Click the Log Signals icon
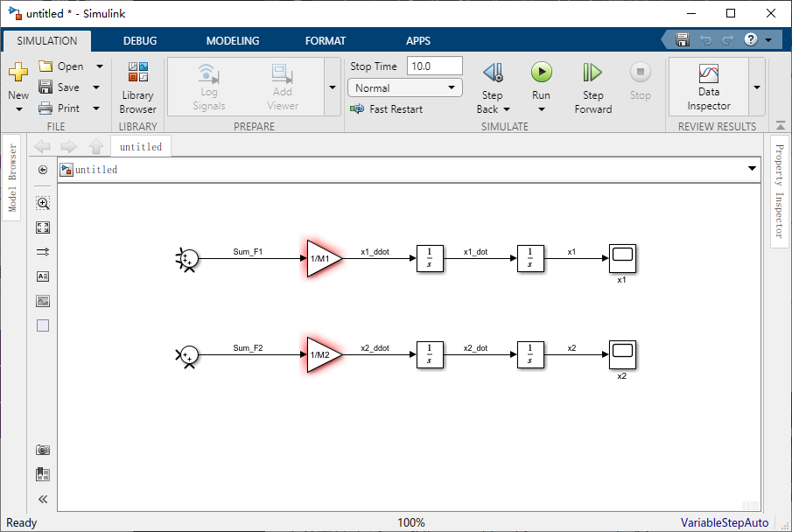 208,73
